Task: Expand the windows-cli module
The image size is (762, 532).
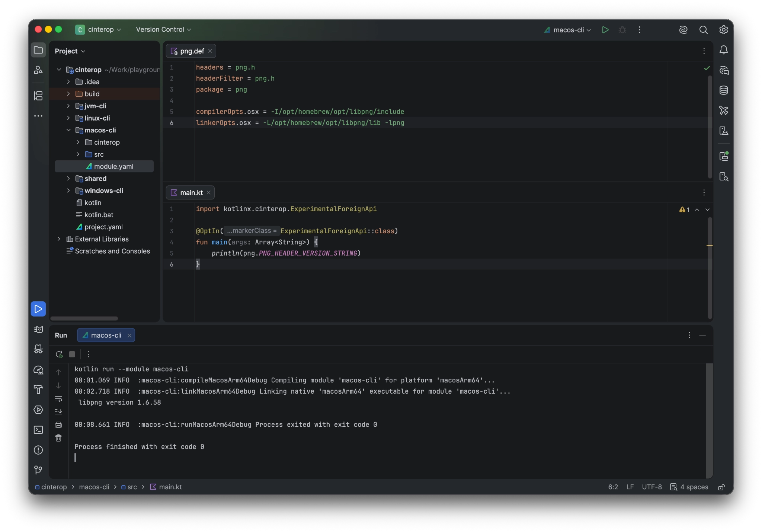Action: point(68,190)
